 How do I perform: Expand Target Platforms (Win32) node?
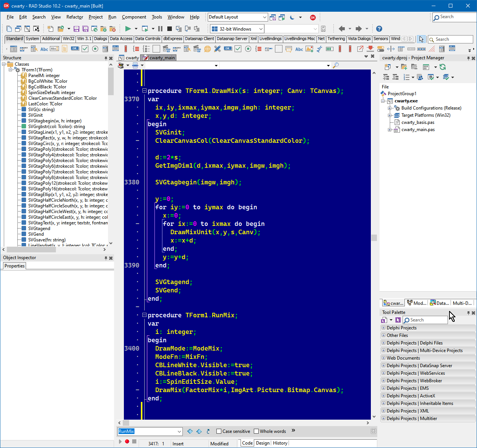[x=390, y=115]
